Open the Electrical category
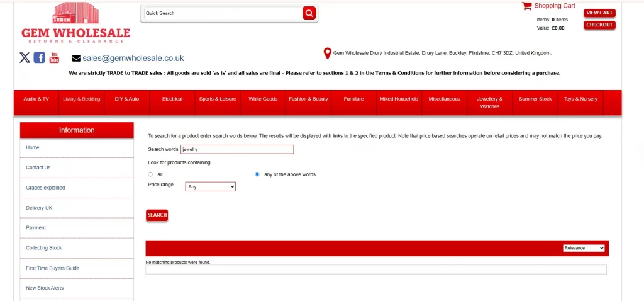The width and height of the screenshot is (644, 301). (x=172, y=99)
